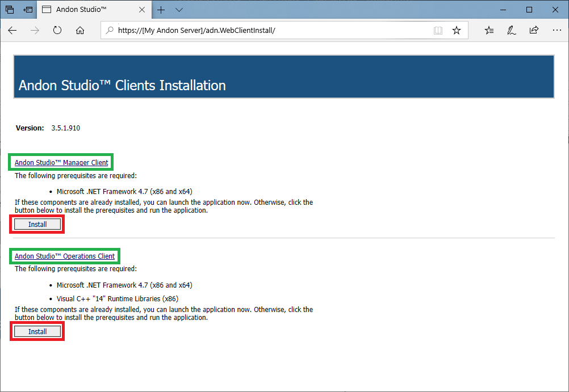Open the Settings and more ellipsis menu

(x=557, y=30)
